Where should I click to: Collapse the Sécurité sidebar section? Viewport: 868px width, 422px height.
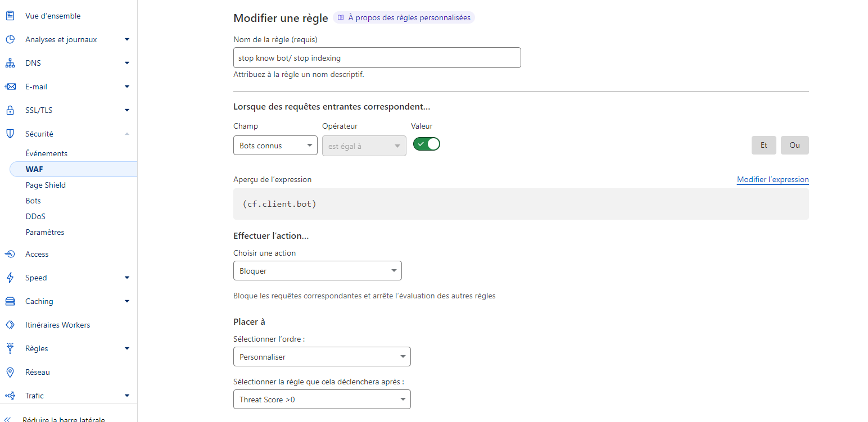[126, 134]
